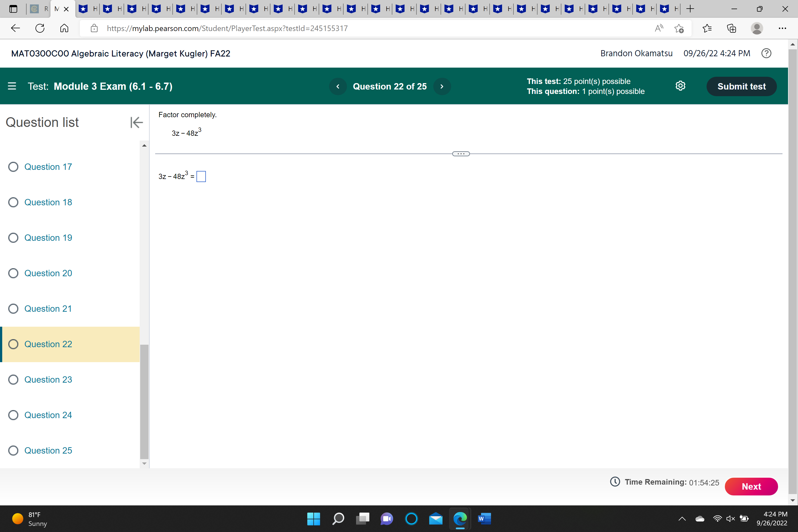This screenshot has height=532, width=798.
Task: Open the hamburger menu next to Test
Action: click(x=12, y=86)
